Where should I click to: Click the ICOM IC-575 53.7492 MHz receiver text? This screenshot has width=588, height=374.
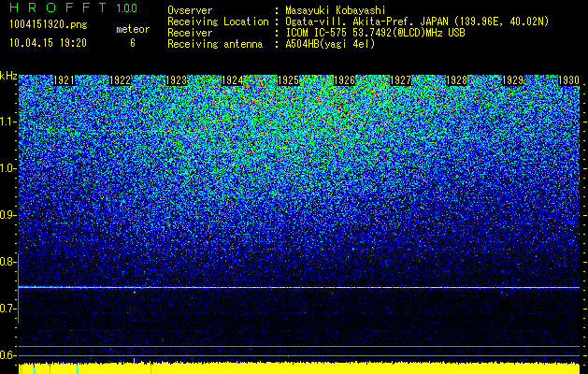tap(375, 33)
